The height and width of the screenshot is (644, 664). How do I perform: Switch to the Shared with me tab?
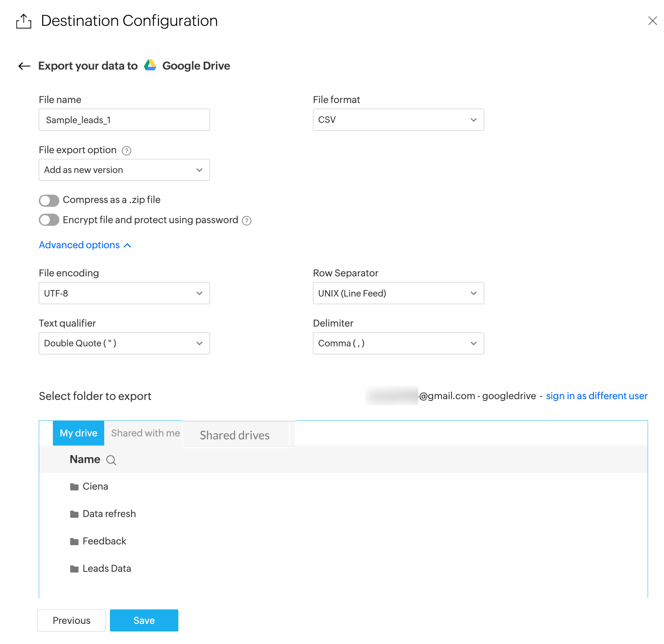(145, 433)
